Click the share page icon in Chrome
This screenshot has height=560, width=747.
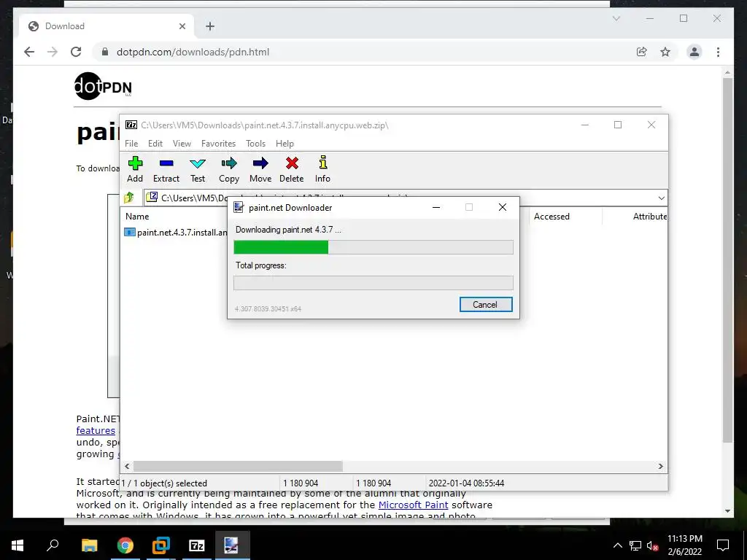pos(642,52)
